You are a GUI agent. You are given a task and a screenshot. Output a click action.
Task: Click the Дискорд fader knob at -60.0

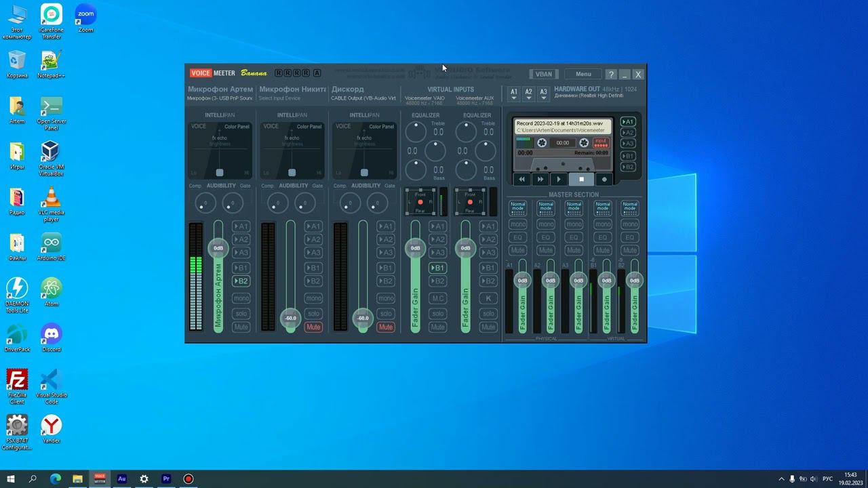[x=363, y=318]
